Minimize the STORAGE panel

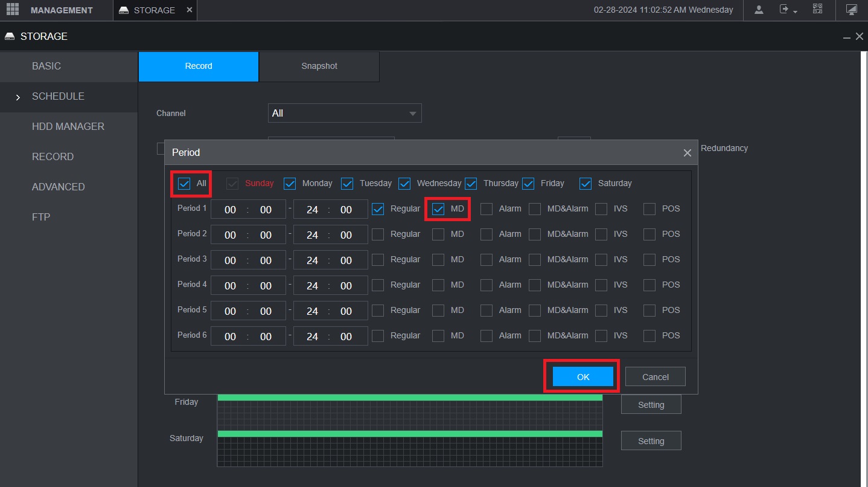pos(847,37)
